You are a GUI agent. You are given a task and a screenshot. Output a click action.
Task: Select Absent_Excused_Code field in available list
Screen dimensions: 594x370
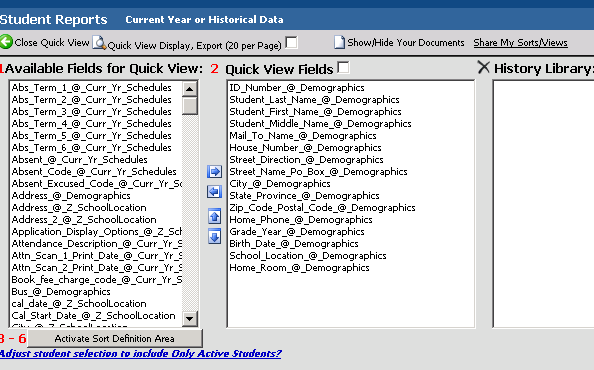[96, 184]
